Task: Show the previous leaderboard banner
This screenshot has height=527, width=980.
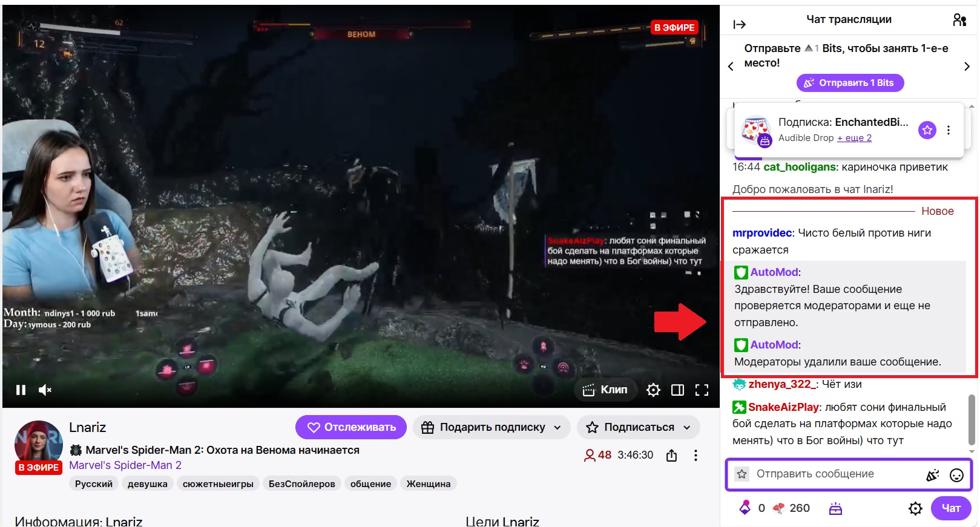Action: [x=731, y=67]
